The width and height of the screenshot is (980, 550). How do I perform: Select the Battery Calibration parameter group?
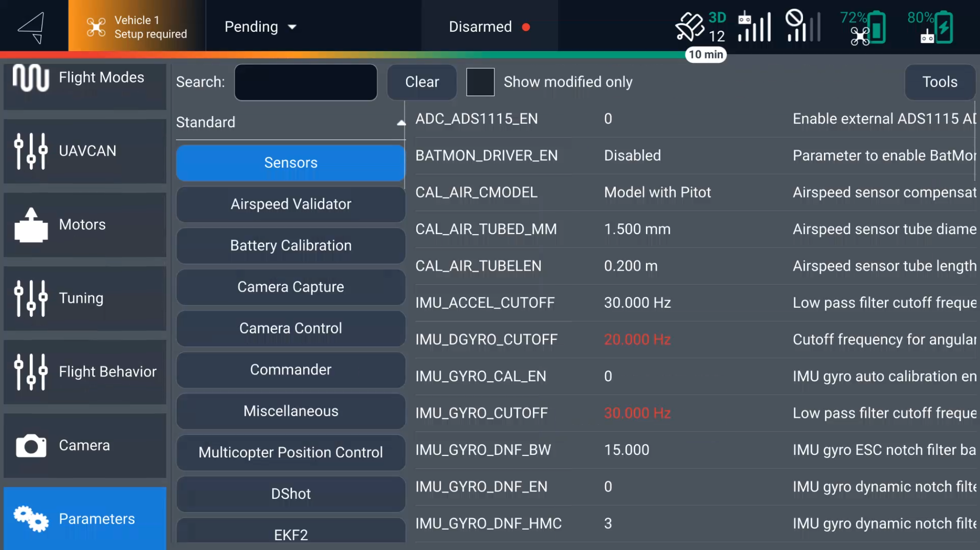tap(291, 246)
